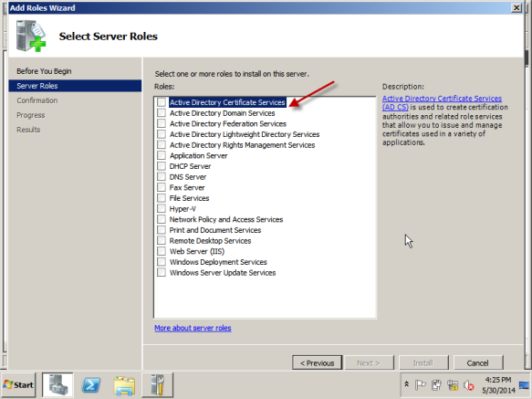Screen dimensions: 532x399
Task: Open More about server roles link
Action: click(193, 328)
